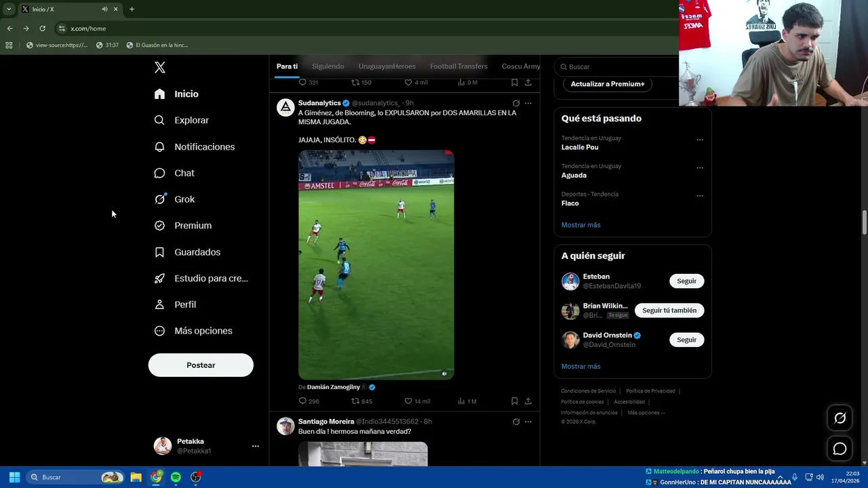This screenshot has width=868, height=488.
Task: Open Grok in sidebar
Action: pyautogui.click(x=174, y=199)
